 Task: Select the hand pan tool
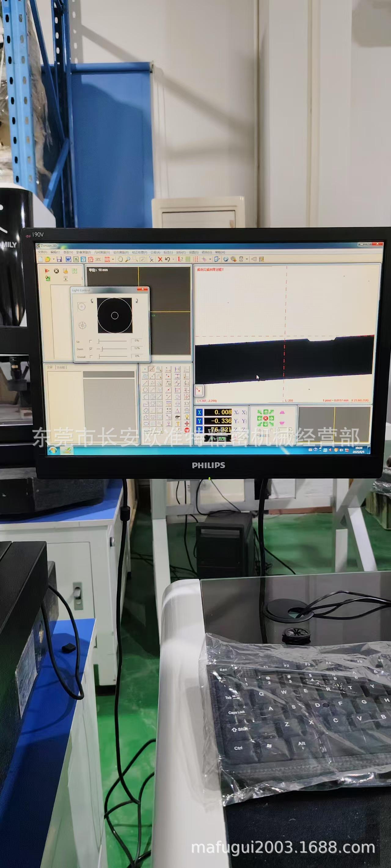pos(120,259)
